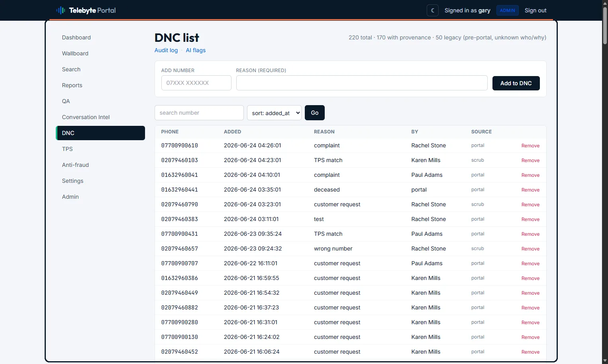
Task: Toggle dark mode moon icon
Action: pos(433,10)
